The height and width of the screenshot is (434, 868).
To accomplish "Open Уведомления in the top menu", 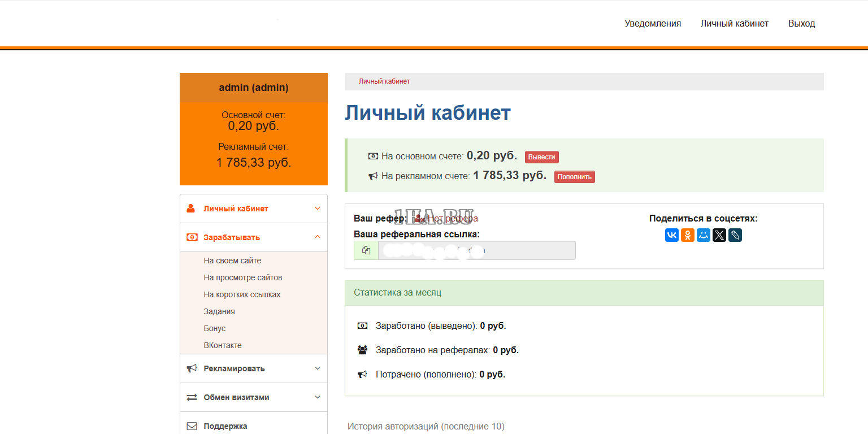I will click(653, 24).
